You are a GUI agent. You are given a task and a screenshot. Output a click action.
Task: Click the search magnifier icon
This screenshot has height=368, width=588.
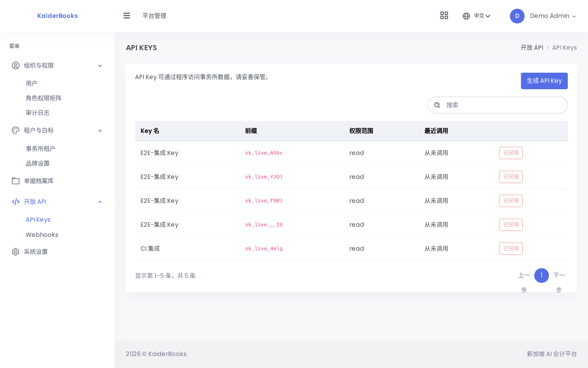coord(437,105)
